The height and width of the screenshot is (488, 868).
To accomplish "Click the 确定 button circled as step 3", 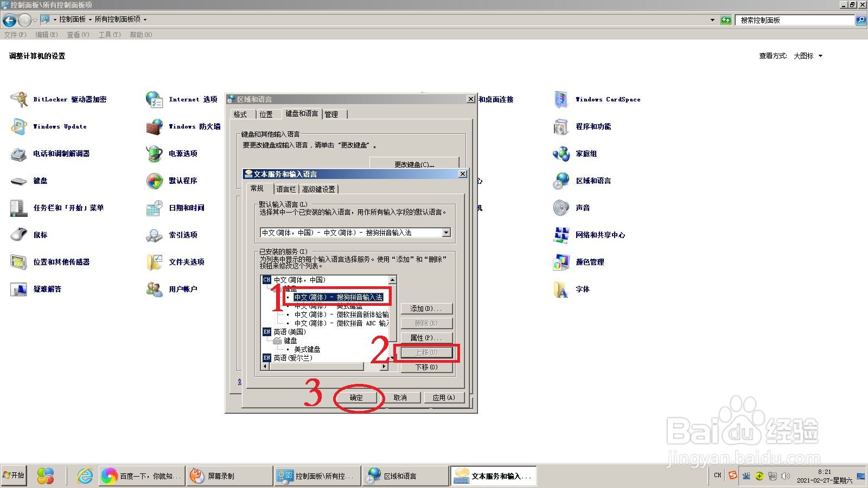I will 356,397.
